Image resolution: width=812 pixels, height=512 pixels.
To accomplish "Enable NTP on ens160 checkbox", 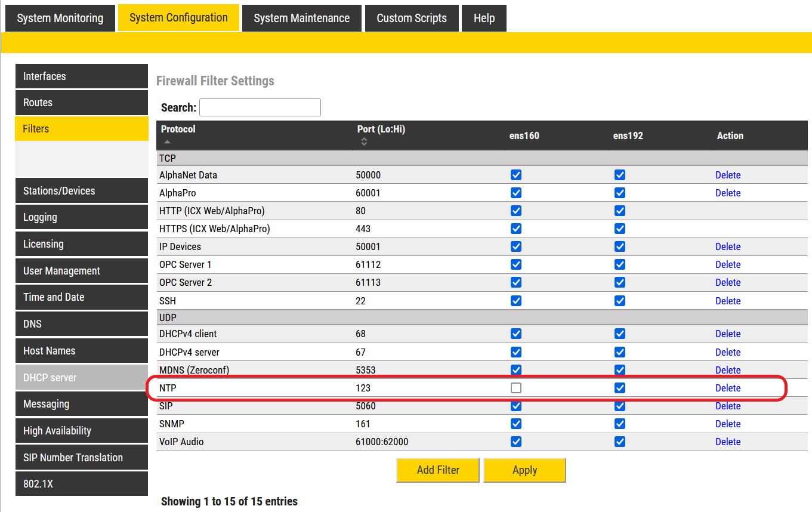I will pos(516,388).
